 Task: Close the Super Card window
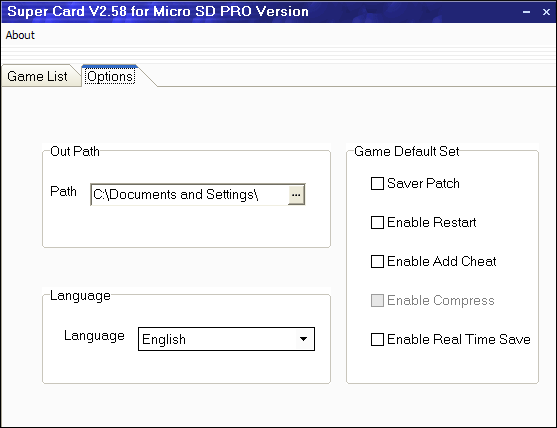click(x=546, y=12)
